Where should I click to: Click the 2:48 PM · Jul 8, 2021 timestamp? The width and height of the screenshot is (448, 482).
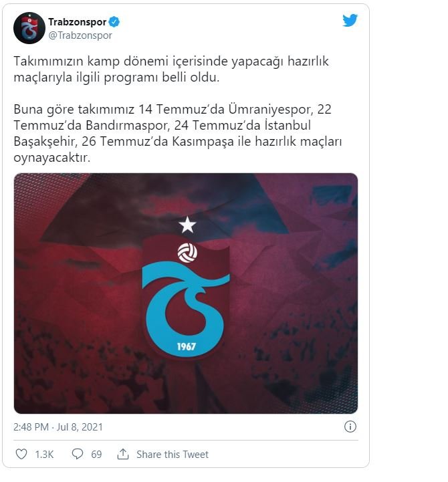coord(58,427)
